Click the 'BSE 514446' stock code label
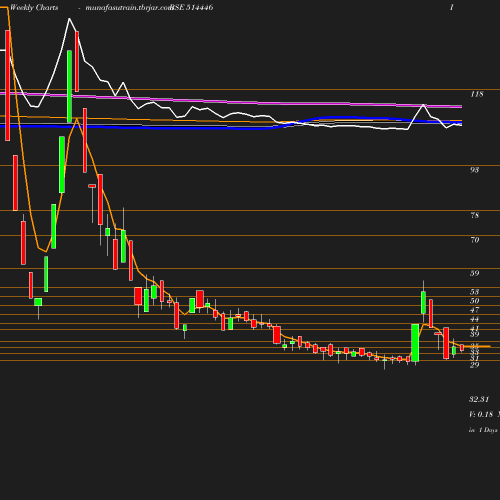Image resolution: width=500 pixels, height=500 pixels. click(x=192, y=7)
